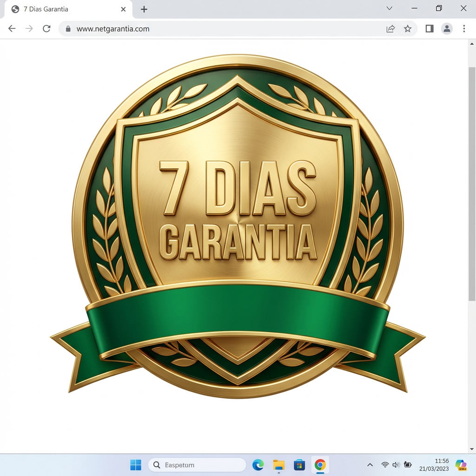The width and height of the screenshot is (476, 476).
Task: Toggle the Chrome side panel
Action: pyautogui.click(x=429, y=28)
